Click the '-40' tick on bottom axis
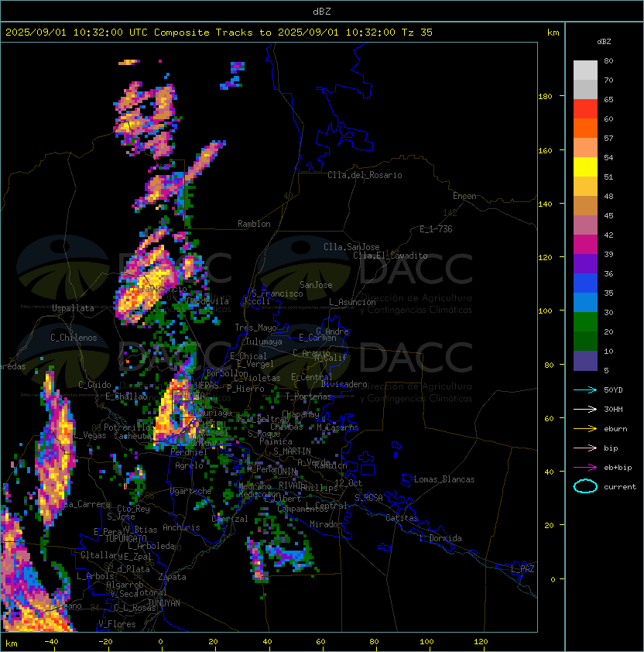Viewport: 644px width, 652px height. pos(51,642)
